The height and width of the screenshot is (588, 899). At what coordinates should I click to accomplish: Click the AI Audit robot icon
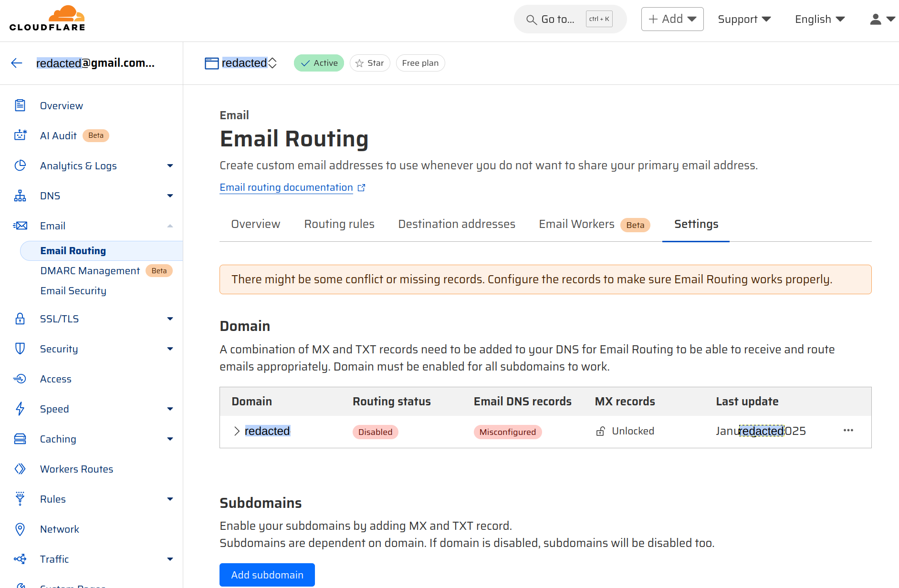pyautogui.click(x=20, y=135)
